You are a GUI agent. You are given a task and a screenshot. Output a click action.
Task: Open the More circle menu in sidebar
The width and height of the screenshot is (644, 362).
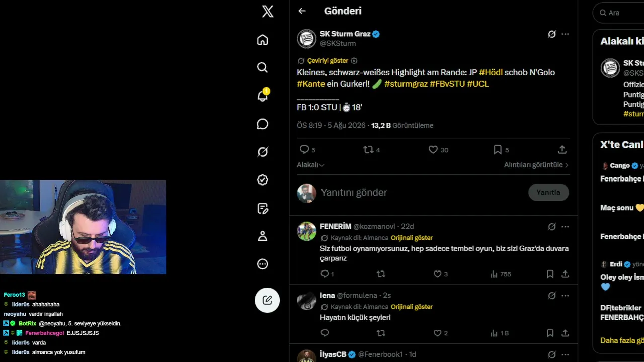click(263, 264)
